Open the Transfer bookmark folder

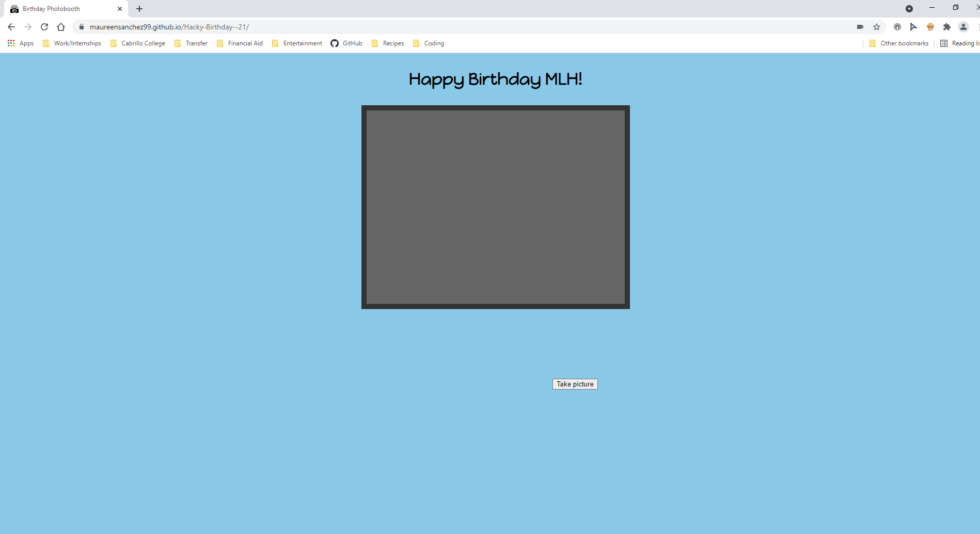point(191,43)
